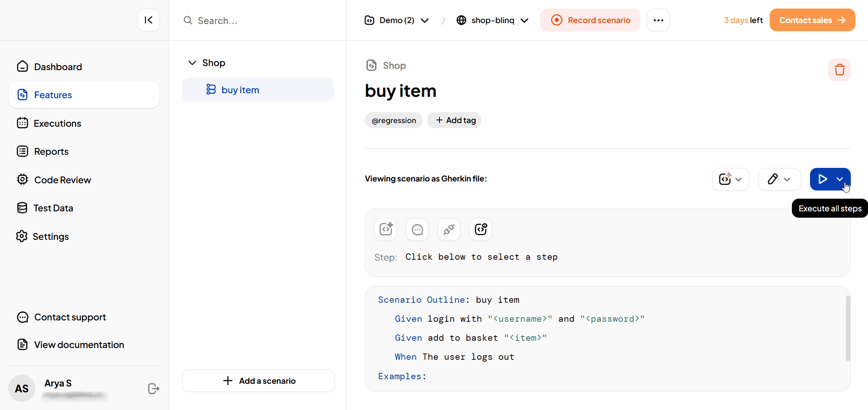Click the Record scenario button

[590, 20]
